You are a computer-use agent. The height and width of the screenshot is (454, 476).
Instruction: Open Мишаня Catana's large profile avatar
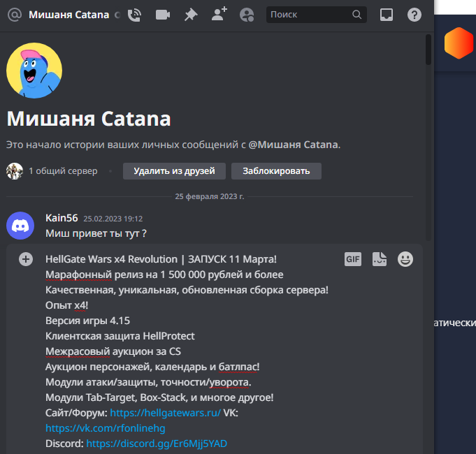[x=34, y=71]
